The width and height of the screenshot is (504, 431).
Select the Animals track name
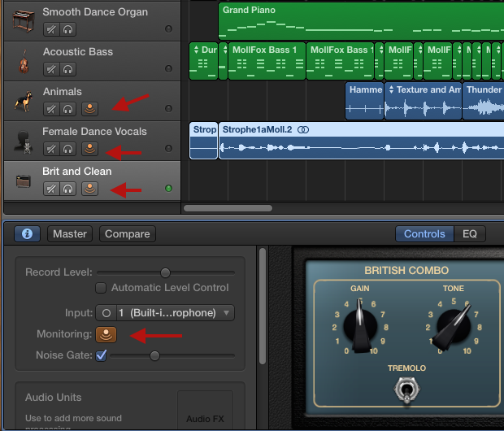coord(63,92)
